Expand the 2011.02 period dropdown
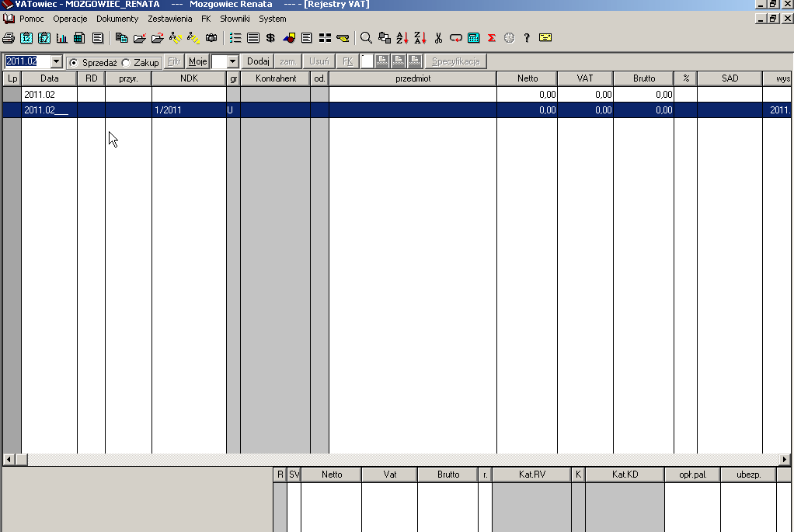This screenshot has height=532, width=794. [56, 61]
